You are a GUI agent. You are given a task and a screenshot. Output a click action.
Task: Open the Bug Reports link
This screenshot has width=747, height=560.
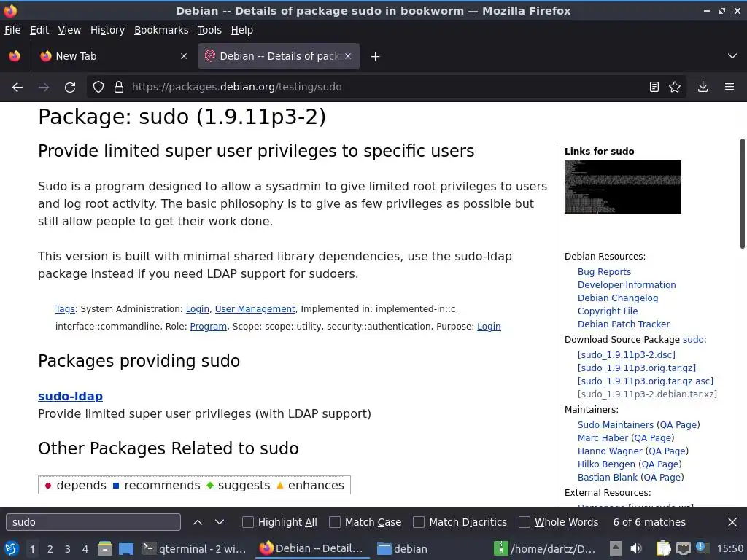pyautogui.click(x=604, y=272)
